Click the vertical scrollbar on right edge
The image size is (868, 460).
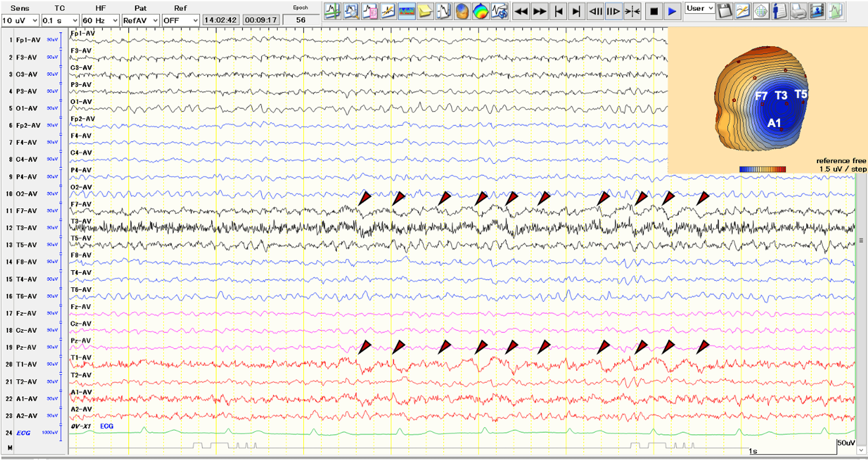tap(861, 241)
